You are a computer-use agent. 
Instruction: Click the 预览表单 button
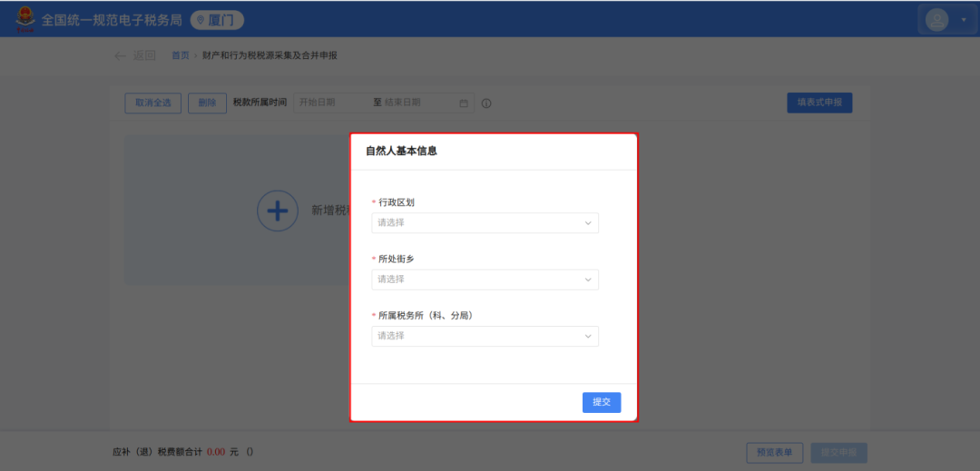774,453
